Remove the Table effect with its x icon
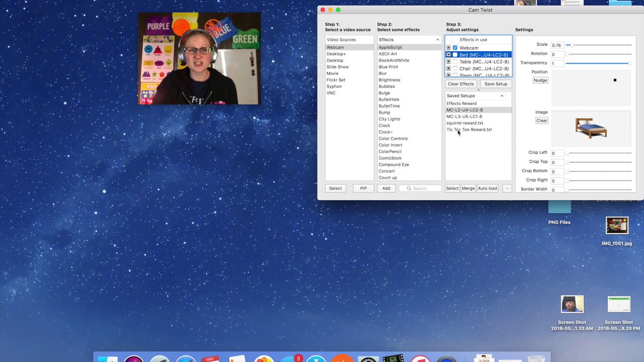The width and height of the screenshot is (644, 362). click(448, 62)
